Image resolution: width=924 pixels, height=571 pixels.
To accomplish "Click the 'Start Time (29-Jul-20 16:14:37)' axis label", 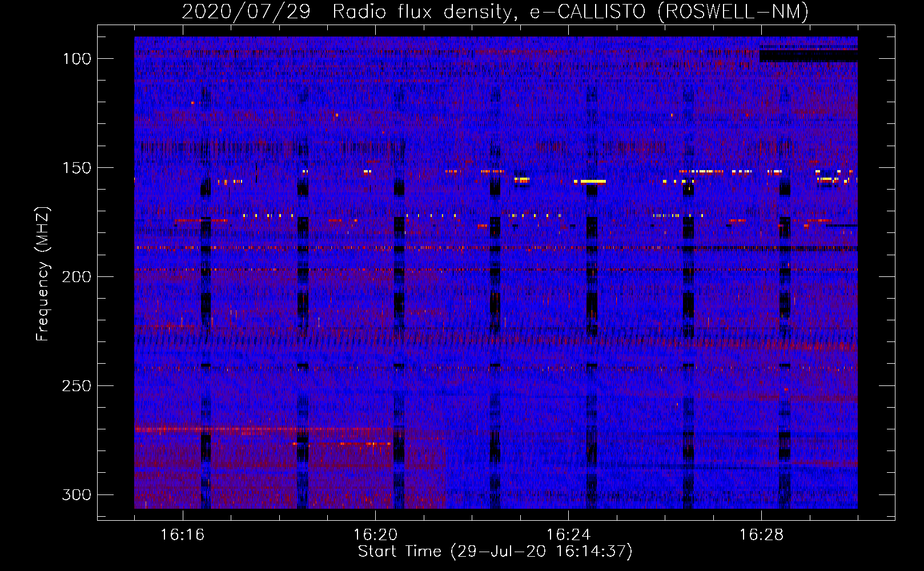I will point(495,552).
